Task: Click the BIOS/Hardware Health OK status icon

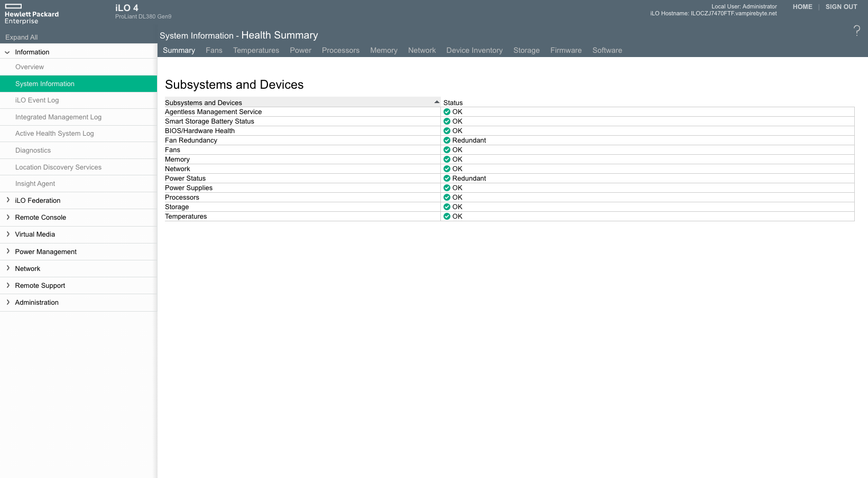Action: [x=447, y=131]
